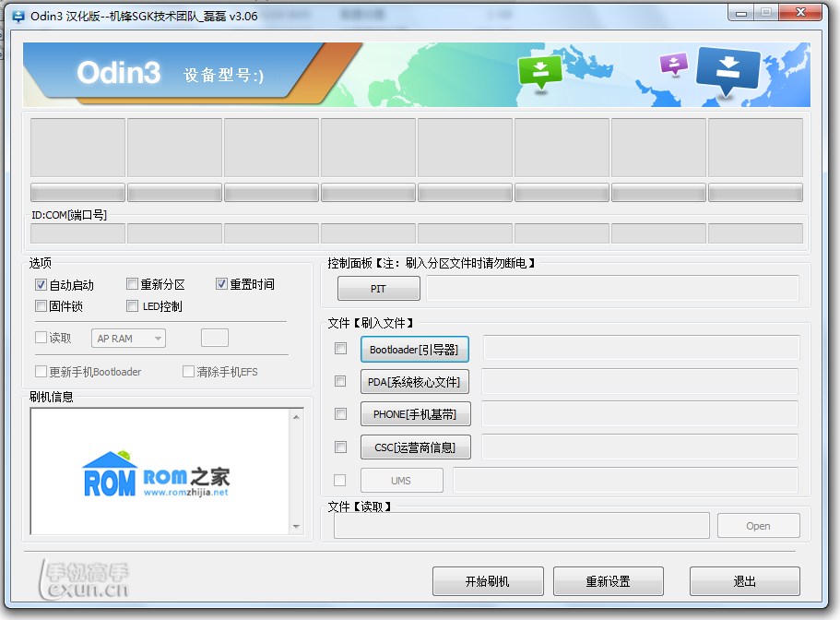
Task: Click the green download bubble in banner
Action: point(540,72)
